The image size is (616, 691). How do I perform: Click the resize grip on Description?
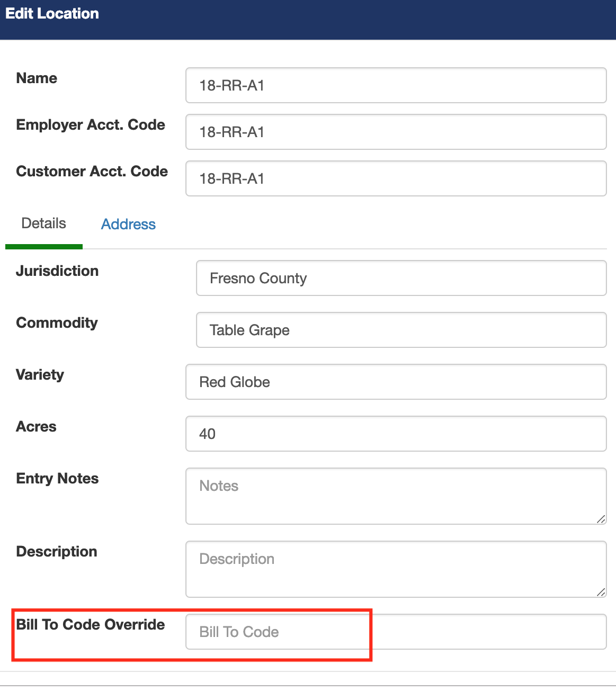coord(602,593)
